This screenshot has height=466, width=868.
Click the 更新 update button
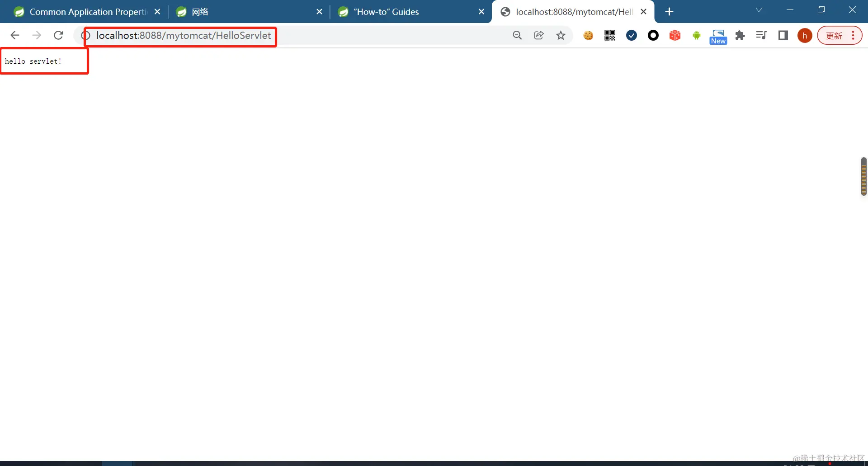coord(834,36)
